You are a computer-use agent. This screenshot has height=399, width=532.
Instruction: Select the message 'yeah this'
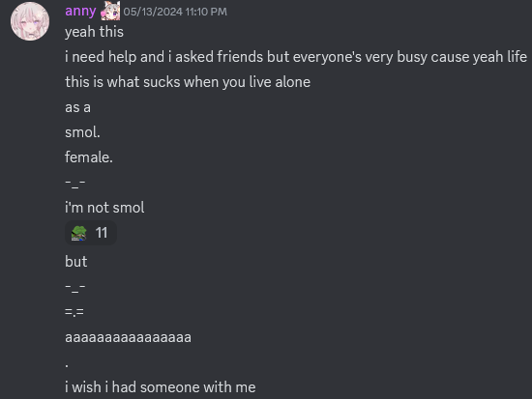[95, 32]
